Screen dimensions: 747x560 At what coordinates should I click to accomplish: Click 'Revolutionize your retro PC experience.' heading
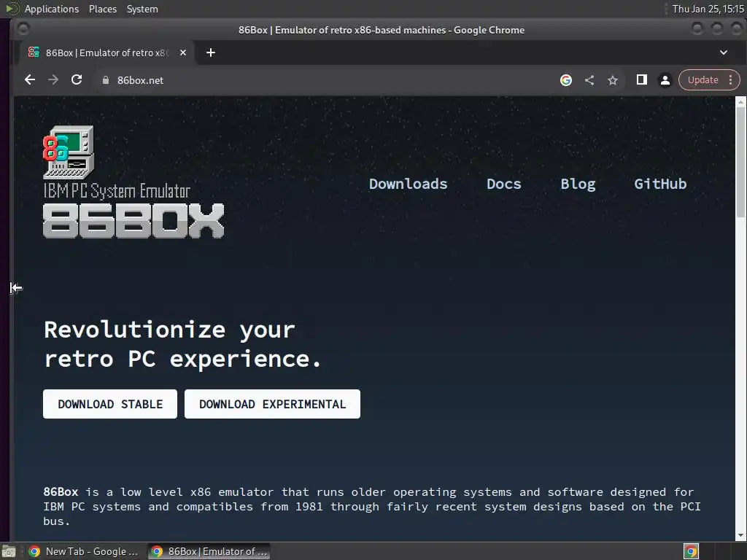[182, 344]
